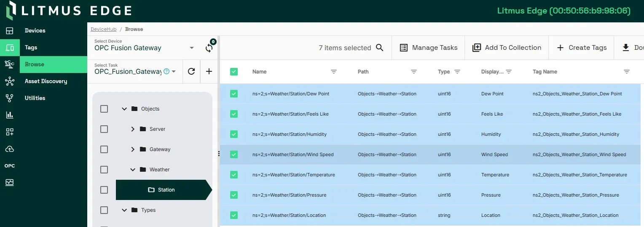
Task: Open the branching Integration sidebar icon
Action: coord(10,98)
